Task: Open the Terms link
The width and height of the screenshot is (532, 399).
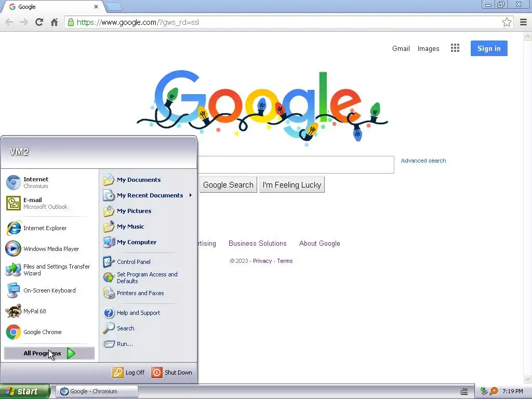Action: (285, 261)
